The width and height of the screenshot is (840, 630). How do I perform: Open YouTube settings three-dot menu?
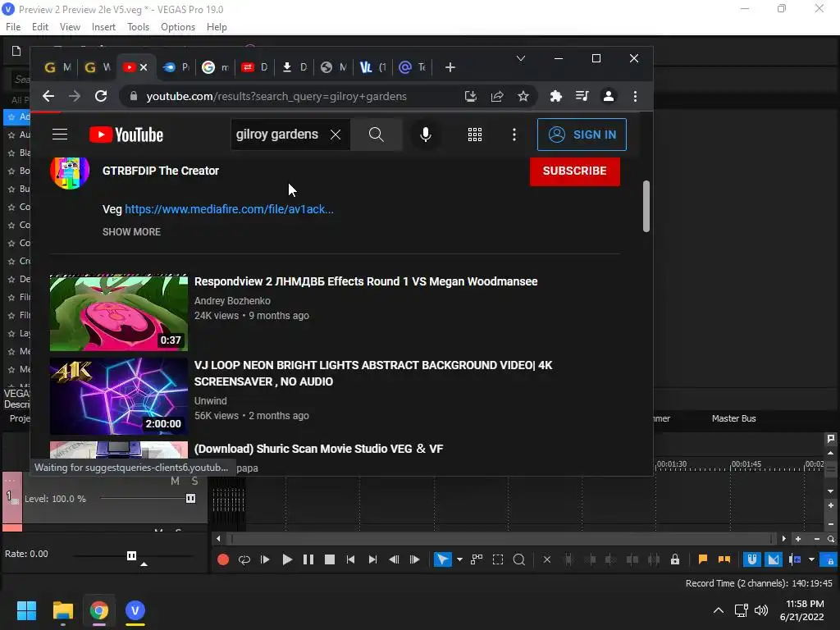514,135
